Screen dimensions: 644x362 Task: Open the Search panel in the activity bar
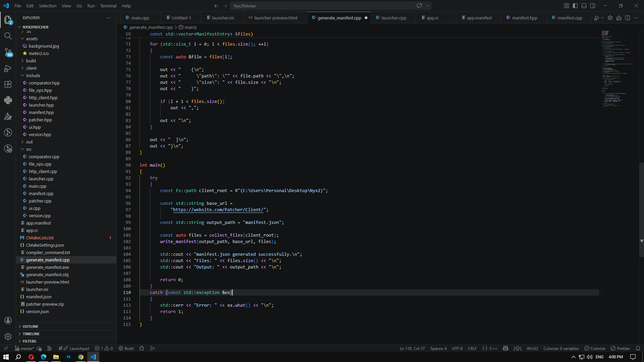(8, 36)
